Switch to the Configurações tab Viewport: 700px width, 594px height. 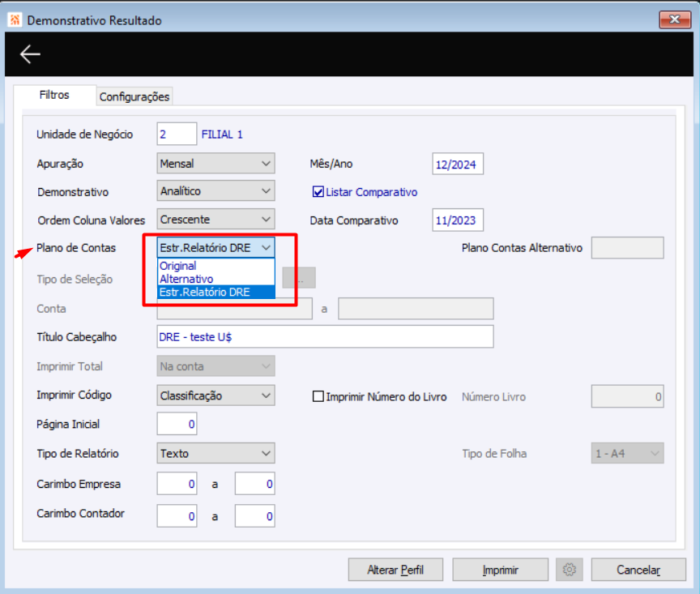click(134, 96)
